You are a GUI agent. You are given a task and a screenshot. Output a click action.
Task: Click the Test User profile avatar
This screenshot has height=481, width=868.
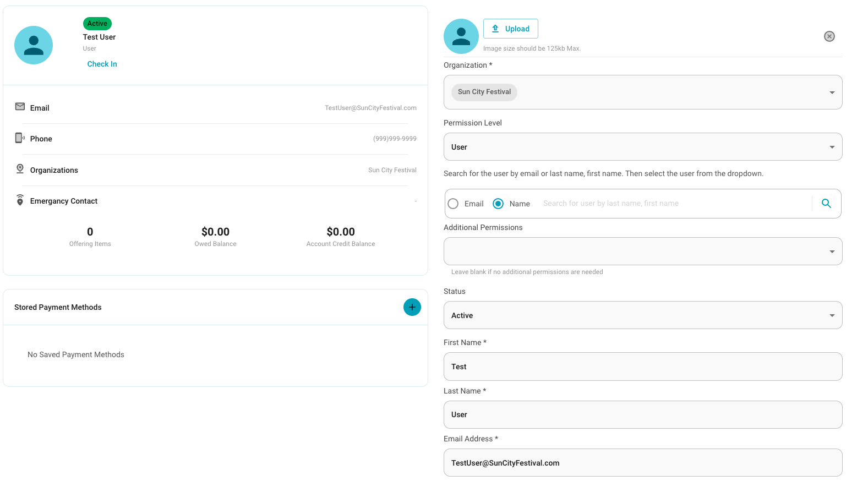point(34,45)
